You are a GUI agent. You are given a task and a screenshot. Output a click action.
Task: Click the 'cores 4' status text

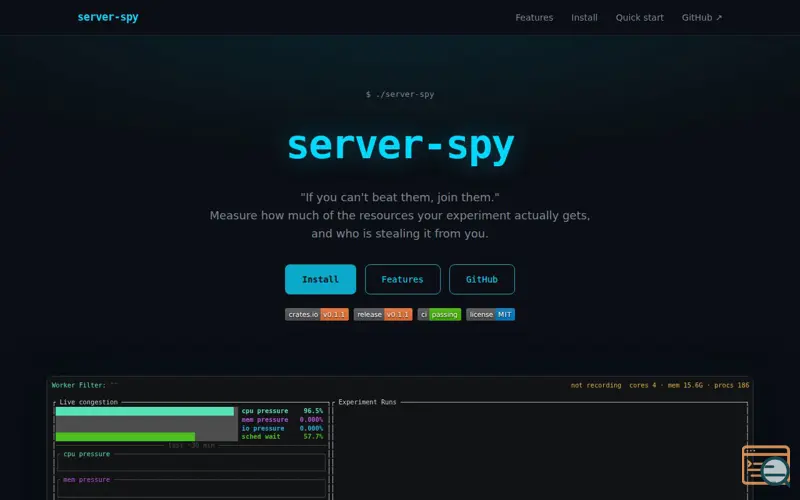click(x=642, y=385)
